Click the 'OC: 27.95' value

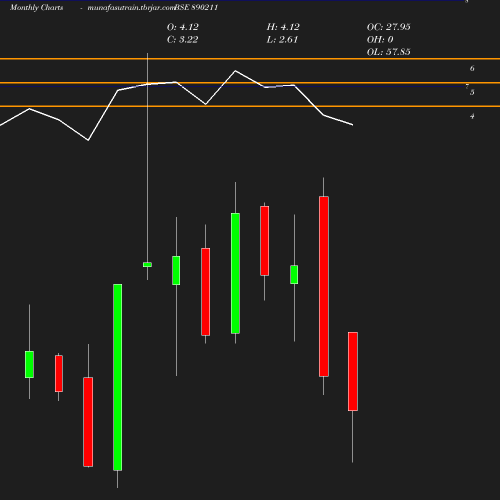click(x=389, y=27)
